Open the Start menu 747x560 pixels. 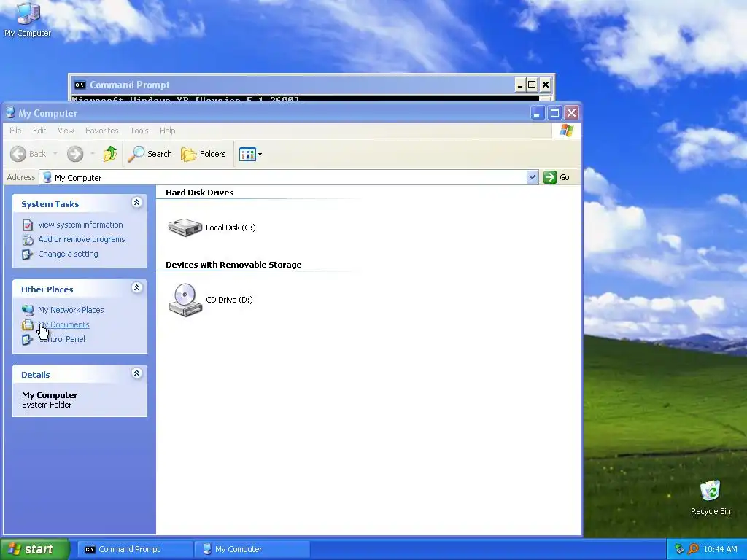tap(35, 549)
